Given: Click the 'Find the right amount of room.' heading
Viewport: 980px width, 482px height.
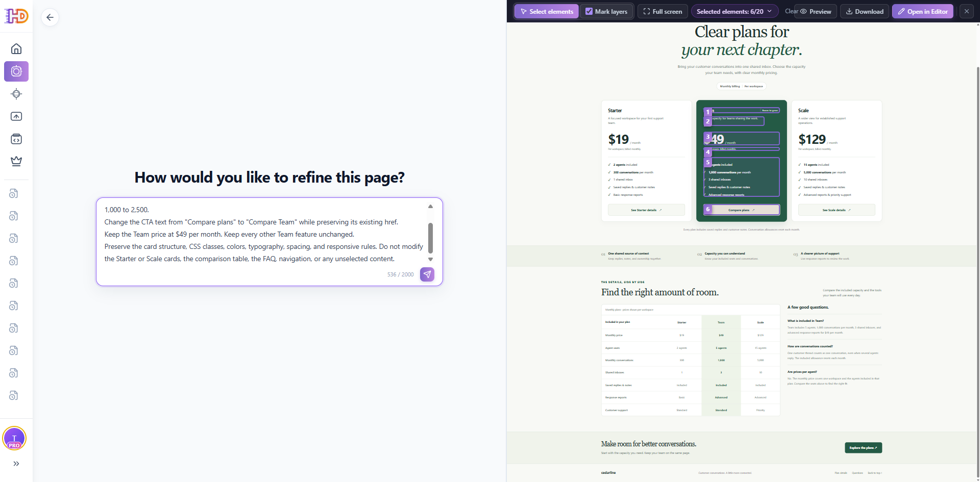Looking at the screenshot, I should 660,292.
